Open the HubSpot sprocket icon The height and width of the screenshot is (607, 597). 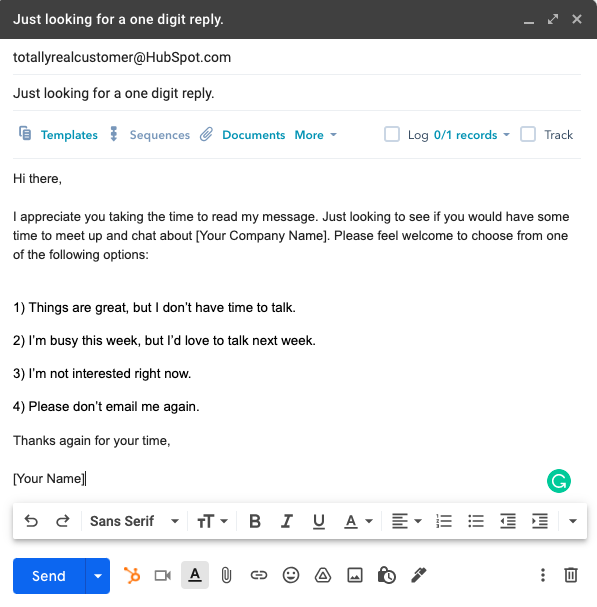tap(132, 575)
